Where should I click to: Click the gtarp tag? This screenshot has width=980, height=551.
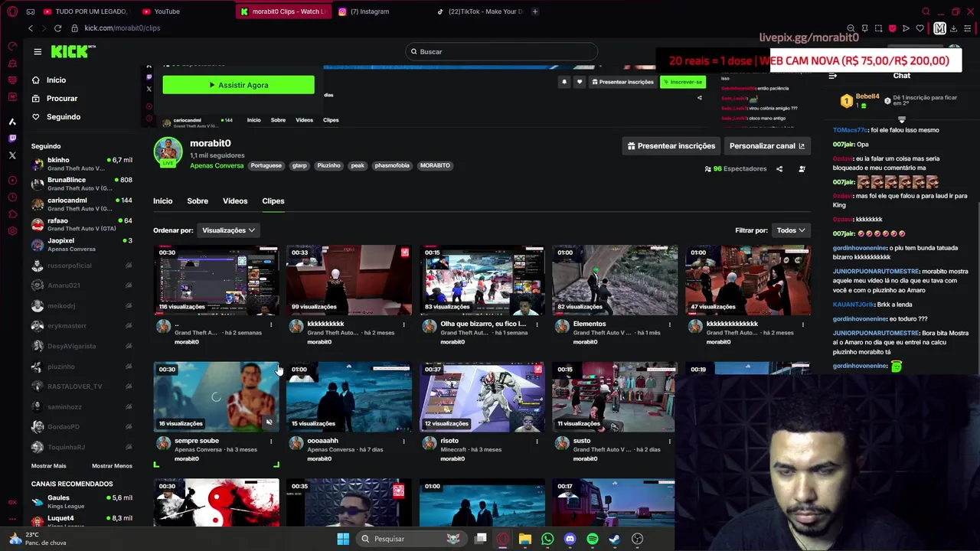click(x=299, y=165)
